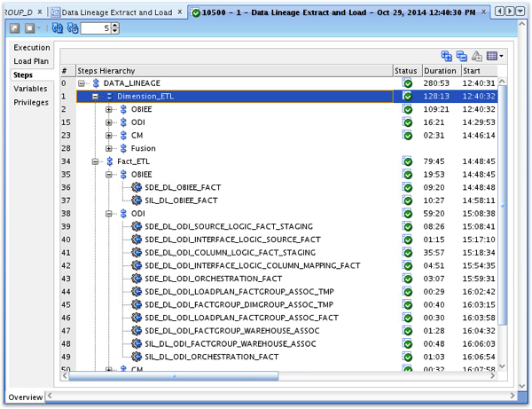Click the Auto Refresh toggle icon
The width and height of the screenshot is (532, 409).
tap(73, 28)
